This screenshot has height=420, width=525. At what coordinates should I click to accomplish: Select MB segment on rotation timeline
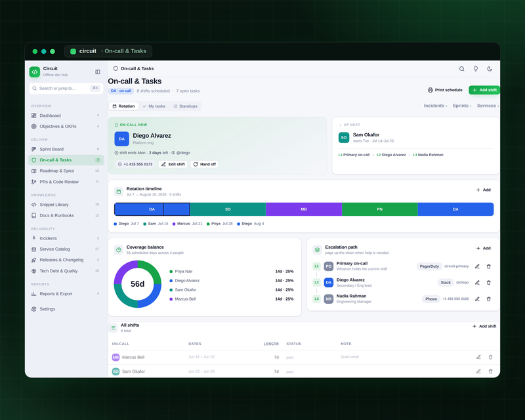coord(304,209)
